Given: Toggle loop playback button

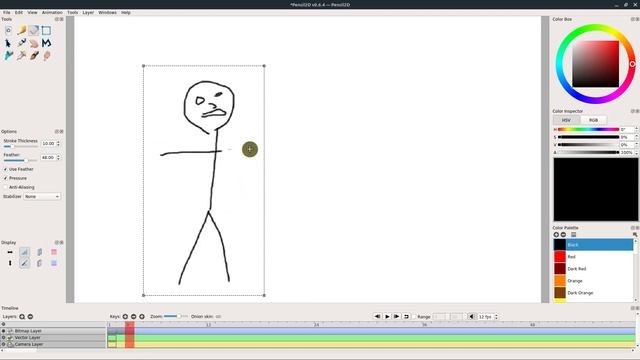Looking at the screenshot, I should 406,316.
